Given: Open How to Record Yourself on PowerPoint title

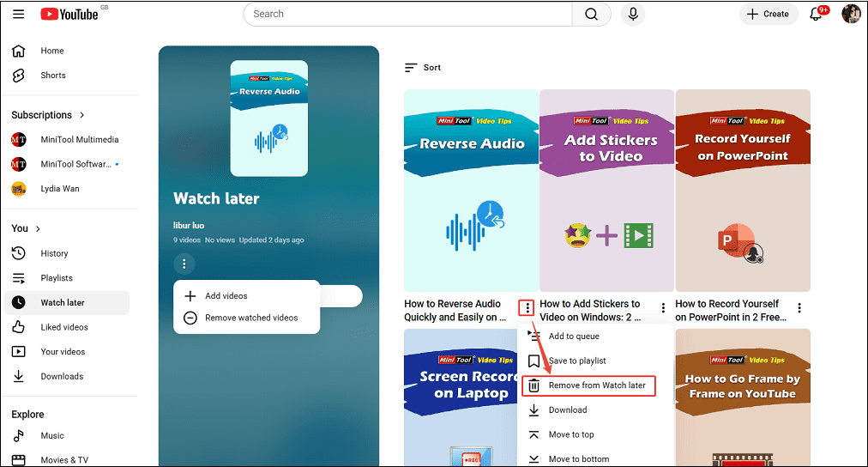Looking at the screenshot, I should tap(731, 311).
